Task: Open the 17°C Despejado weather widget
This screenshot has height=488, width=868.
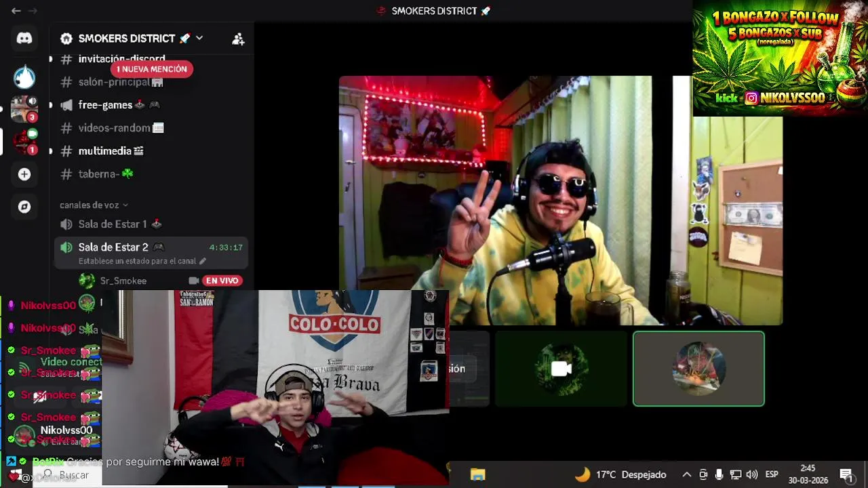Action: pos(620,474)
